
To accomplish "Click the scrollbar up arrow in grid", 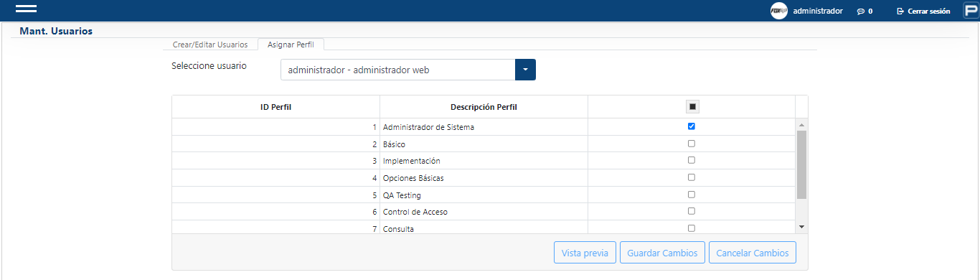I will 801,125.
